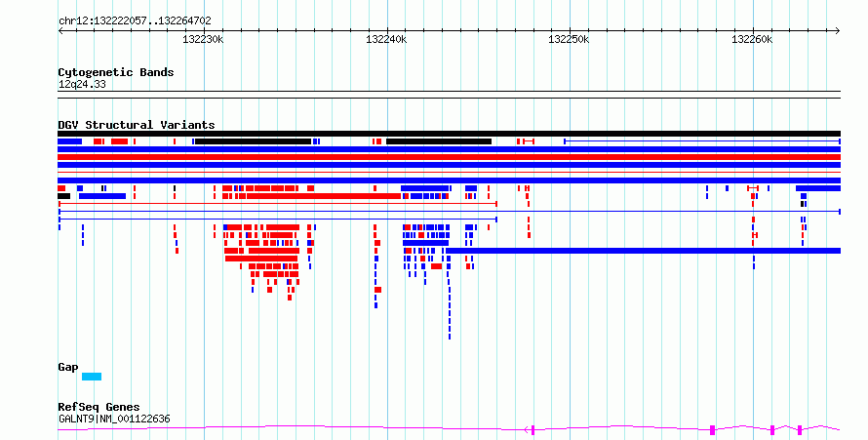Viewport: 868px width, 440px height.
Task: Click the 132240k scale label
Action: coord(386,39)
